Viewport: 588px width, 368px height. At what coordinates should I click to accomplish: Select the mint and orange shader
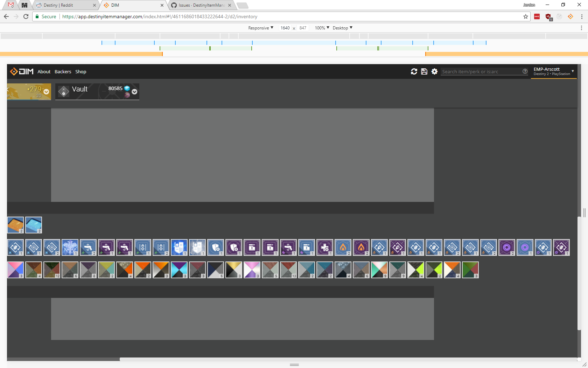click(x=379, y=270)
